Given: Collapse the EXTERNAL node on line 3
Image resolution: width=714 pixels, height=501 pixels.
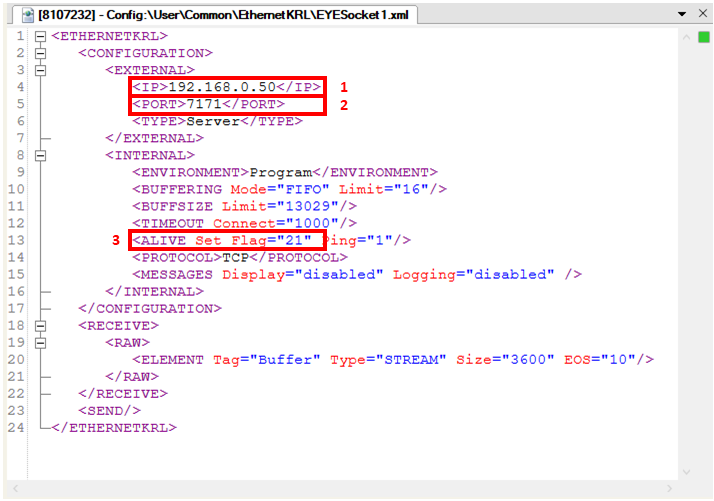Looking at the screenshot, I should pyautogui.click(x=41, y=70).
